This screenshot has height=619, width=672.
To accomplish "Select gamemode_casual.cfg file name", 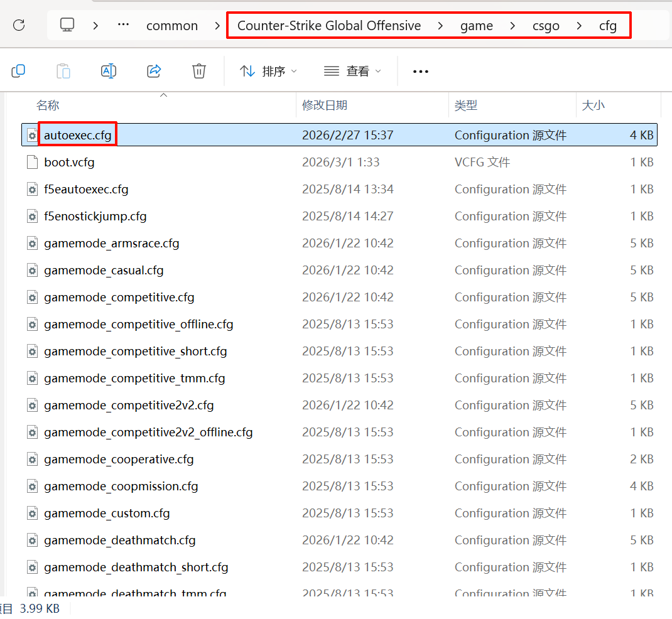I will (104, 271).
